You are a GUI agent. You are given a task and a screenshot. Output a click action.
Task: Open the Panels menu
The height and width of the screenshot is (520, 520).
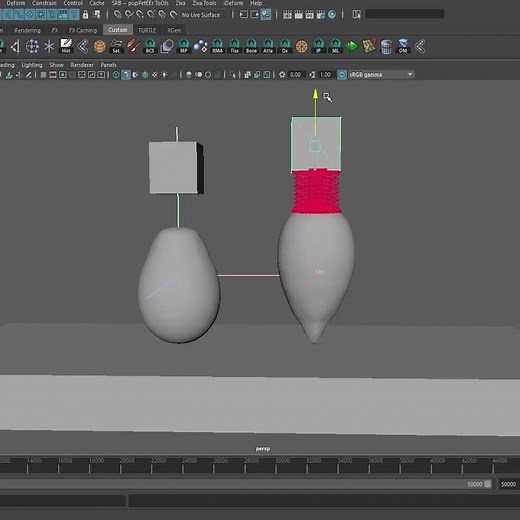(108, 65)
